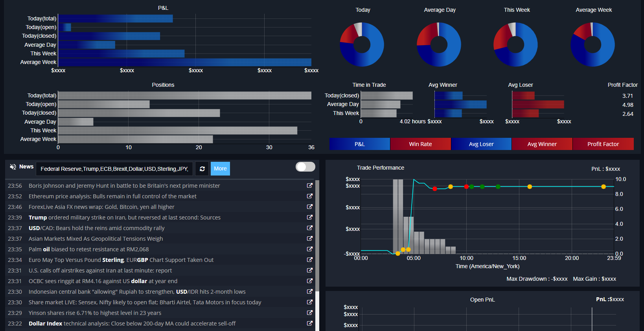Viewport: 644px width, 331px height.
Task: Open external link for Boris Johnson headline
Action: tap(310, 185)
